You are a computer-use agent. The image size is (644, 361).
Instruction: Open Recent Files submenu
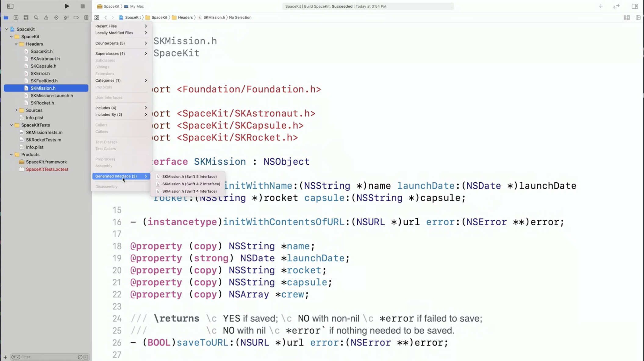[121, 26]
